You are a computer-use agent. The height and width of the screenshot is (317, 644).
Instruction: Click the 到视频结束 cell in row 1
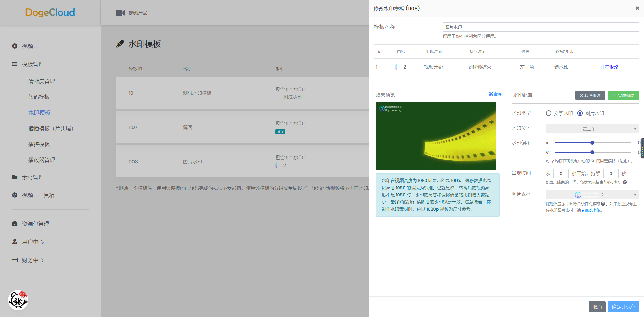pyautogui.click(x=480, y=67)
